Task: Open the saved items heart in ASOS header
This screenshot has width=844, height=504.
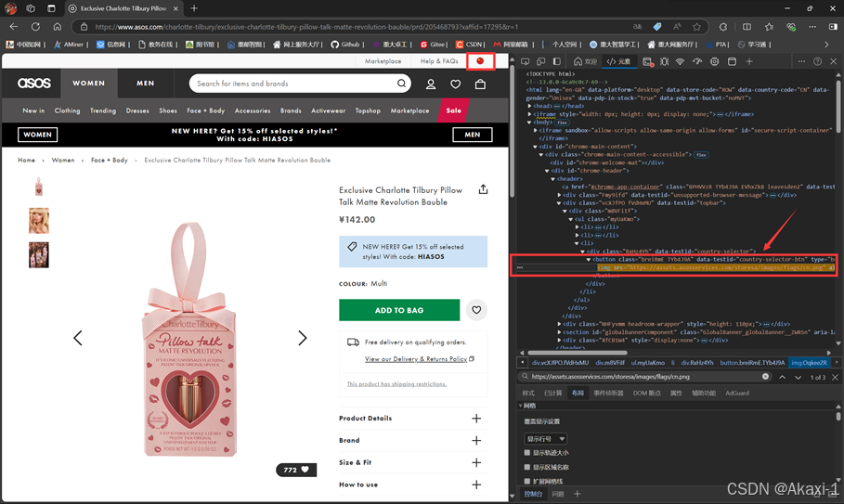Action: [455, 84]
